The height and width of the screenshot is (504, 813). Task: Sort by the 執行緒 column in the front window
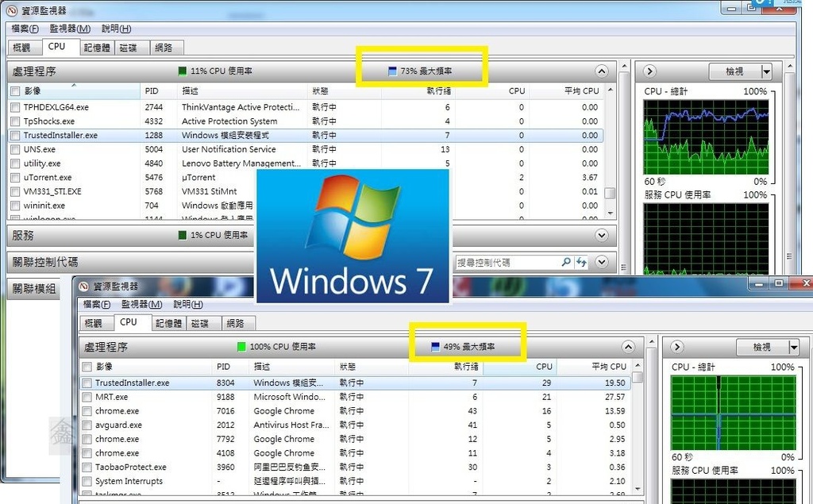(445, 367)
